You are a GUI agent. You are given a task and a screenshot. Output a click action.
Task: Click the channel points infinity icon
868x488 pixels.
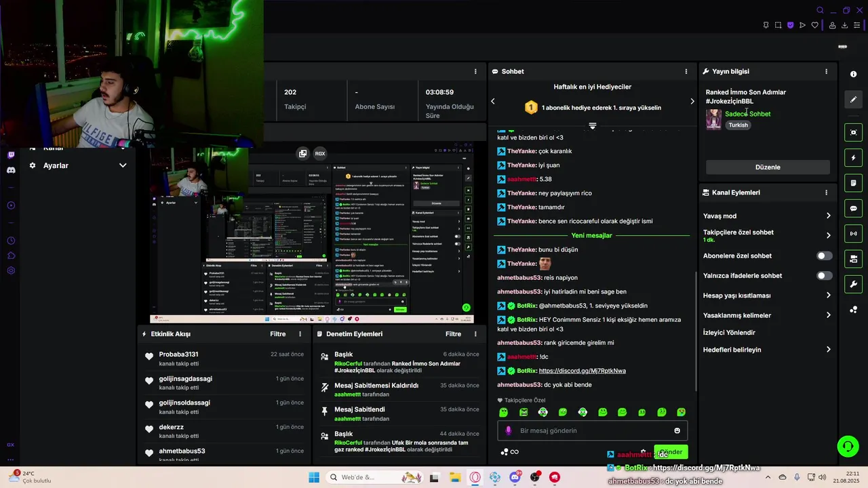coord(514,452)
